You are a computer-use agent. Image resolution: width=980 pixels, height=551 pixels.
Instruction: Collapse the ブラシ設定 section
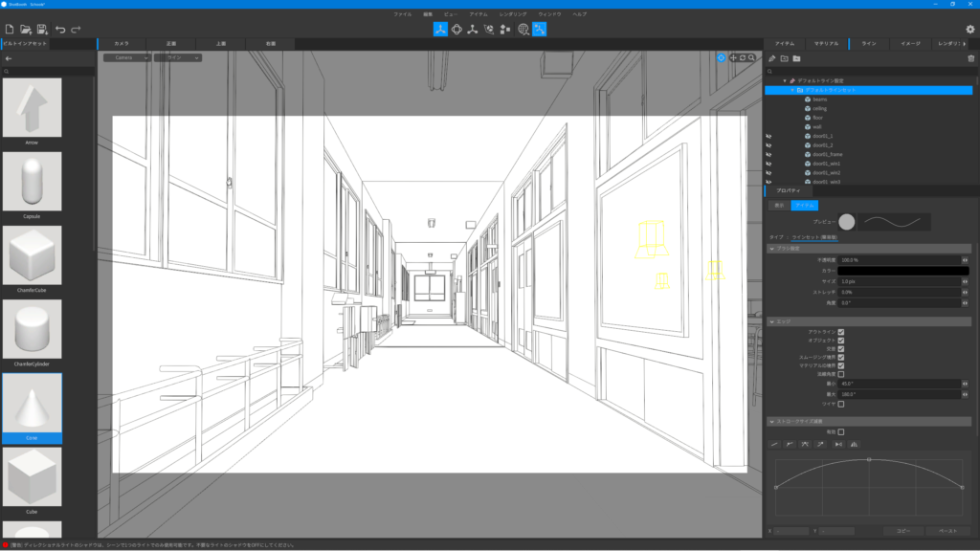point(772,249)
